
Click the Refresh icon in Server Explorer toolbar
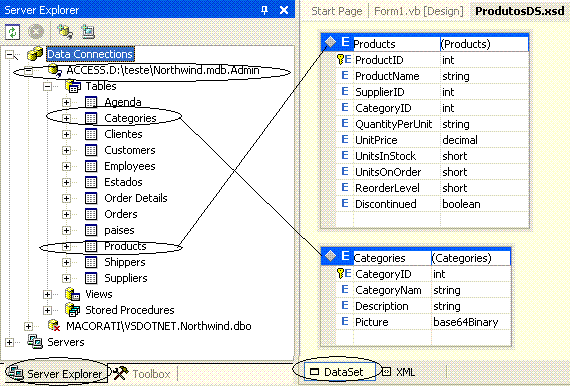[x=12, y=32]
